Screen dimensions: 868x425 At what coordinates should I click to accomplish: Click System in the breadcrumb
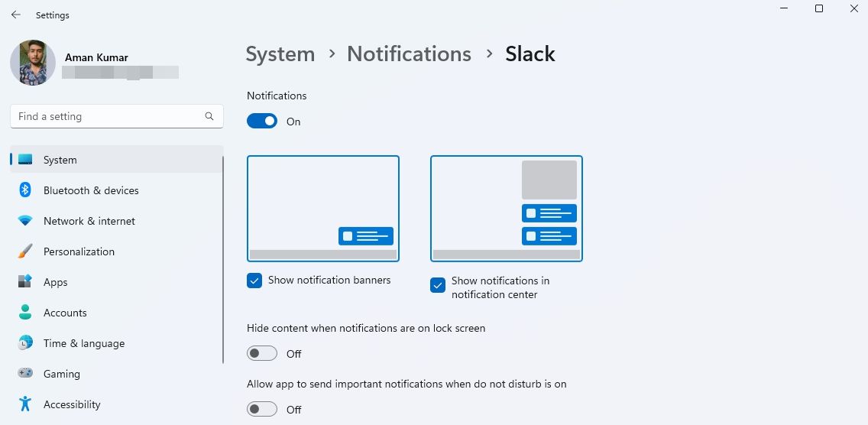(x=280, y=54)
